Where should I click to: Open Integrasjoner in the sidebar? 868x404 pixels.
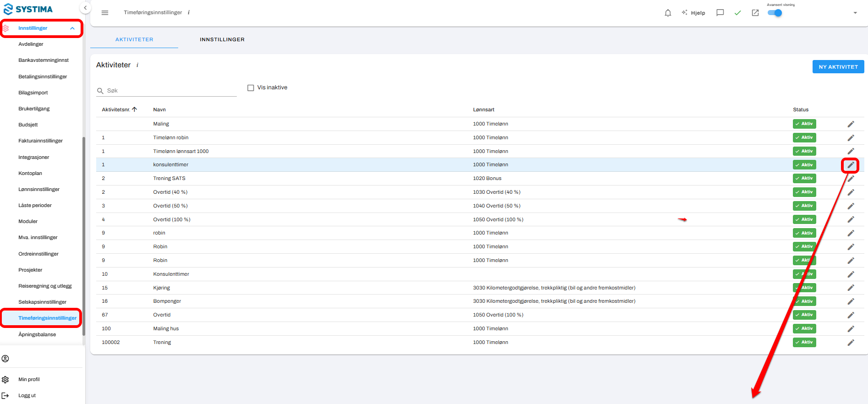pyautogui.click(x=33, y=157)
